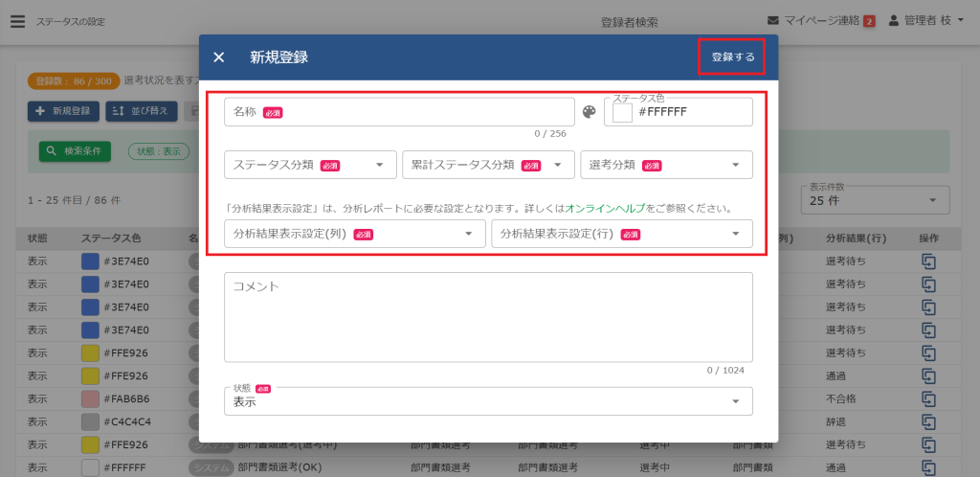Open the 選考分類 dropdown
The height and width of the screenshot is (477, 980).
(666, 165)
